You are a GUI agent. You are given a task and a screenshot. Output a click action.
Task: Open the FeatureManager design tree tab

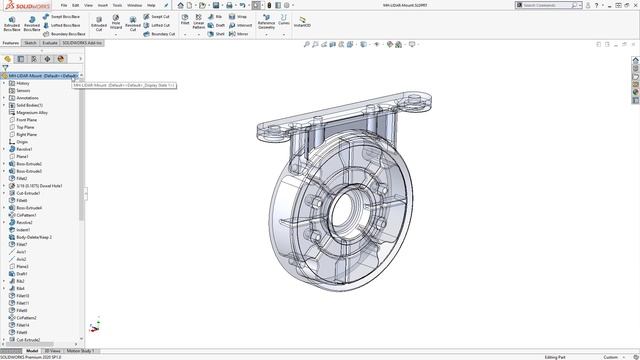(7, 59)
